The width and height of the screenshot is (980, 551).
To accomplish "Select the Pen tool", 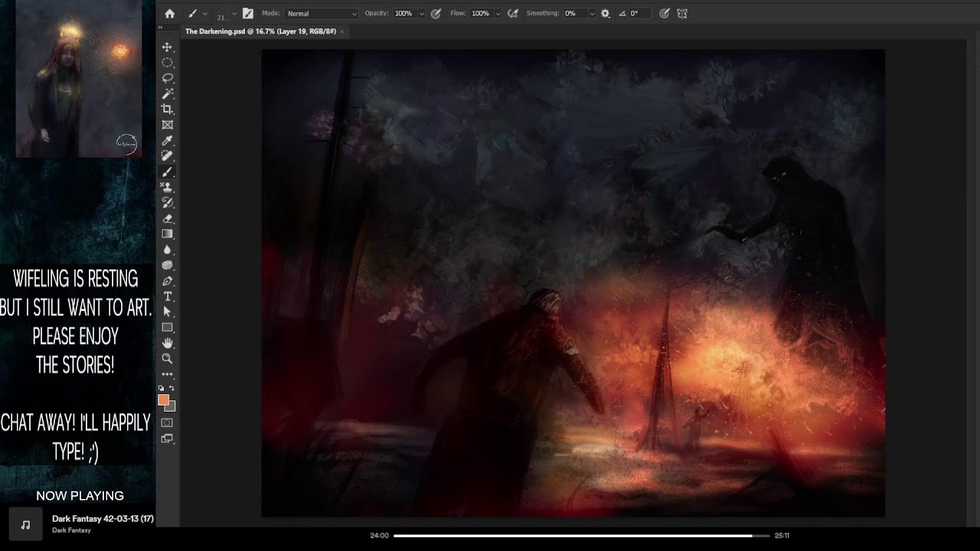I will [167, 281].
